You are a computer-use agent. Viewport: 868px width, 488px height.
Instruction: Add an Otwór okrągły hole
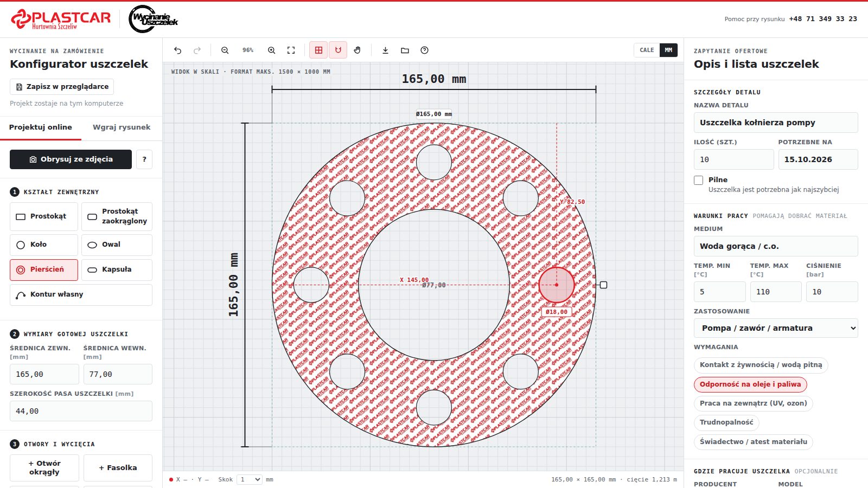44,468
